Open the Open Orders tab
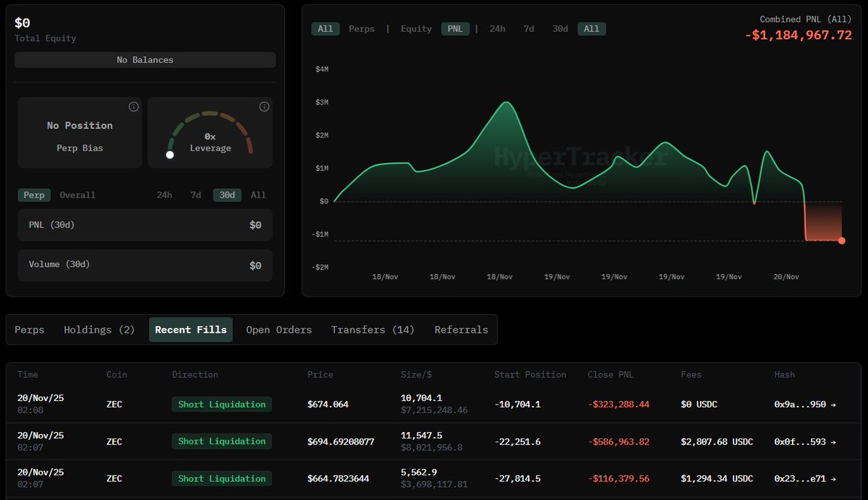Viewport: 868px width, 500px height. pos(278,330)
